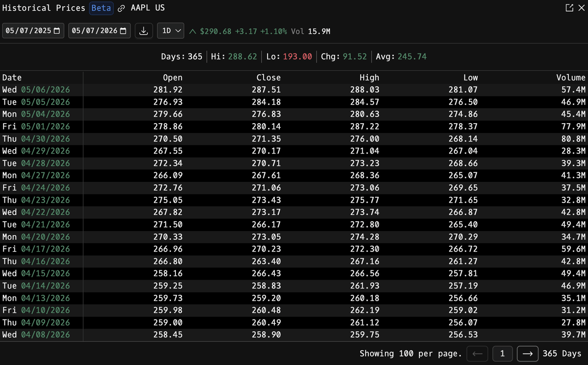Image resolution: width=588 pixels, height=365 pixels.
Task: Click the volume value 80.8M
Action: click(573, 138)
